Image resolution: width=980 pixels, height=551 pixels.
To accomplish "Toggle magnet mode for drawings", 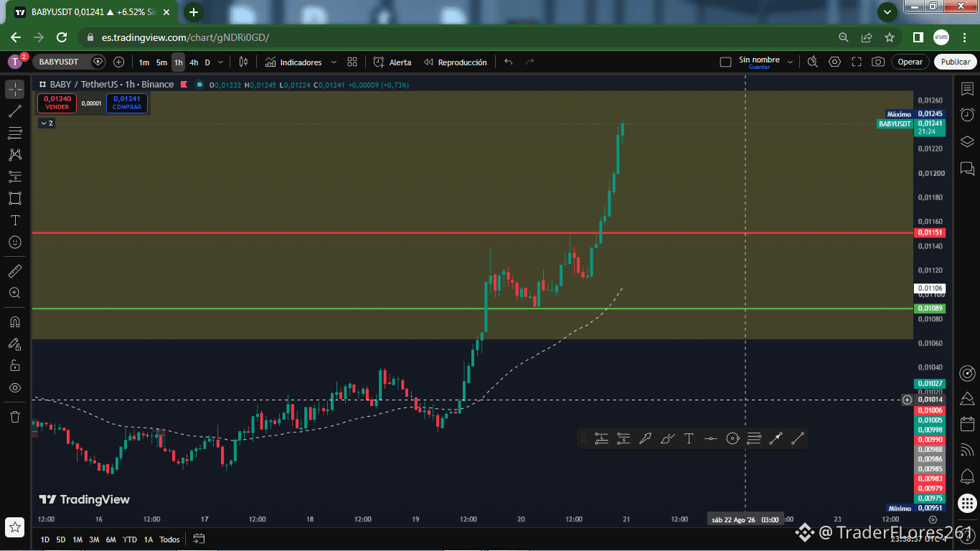I will (x=15, y=321).
